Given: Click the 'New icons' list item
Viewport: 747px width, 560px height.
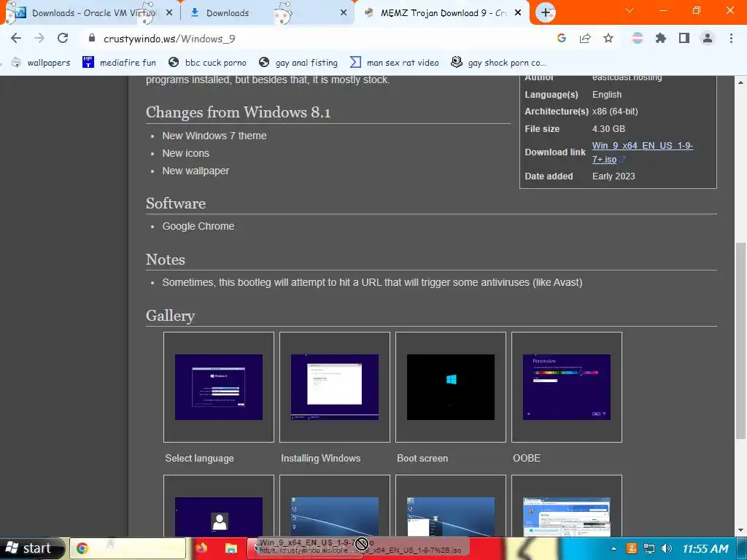Looking at the screenshot, I should [x=186, y=153].
